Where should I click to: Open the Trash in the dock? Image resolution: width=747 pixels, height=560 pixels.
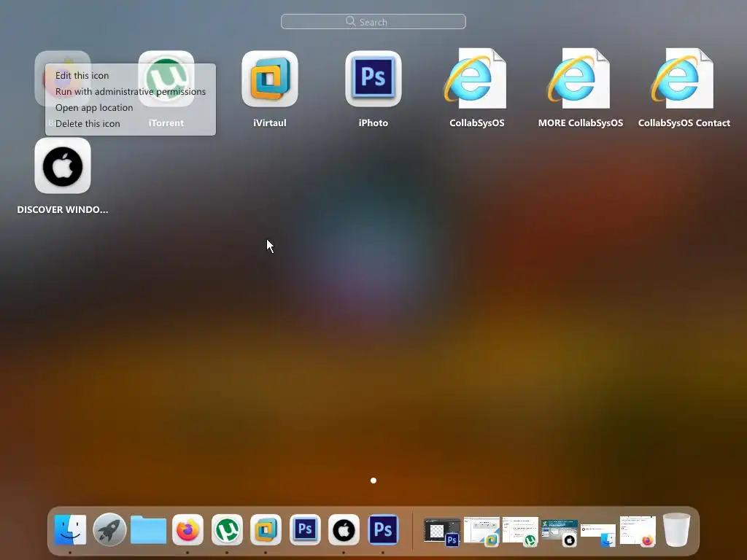pyautogui.click(x=676, y=529)
